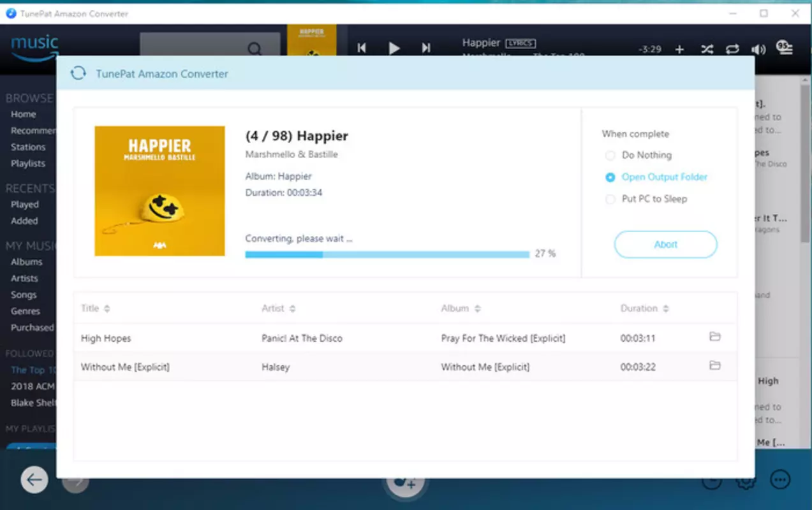Open Home in the Browse sidebar
Viewport: 812px width, 510px height.
[x=23, y=114]
